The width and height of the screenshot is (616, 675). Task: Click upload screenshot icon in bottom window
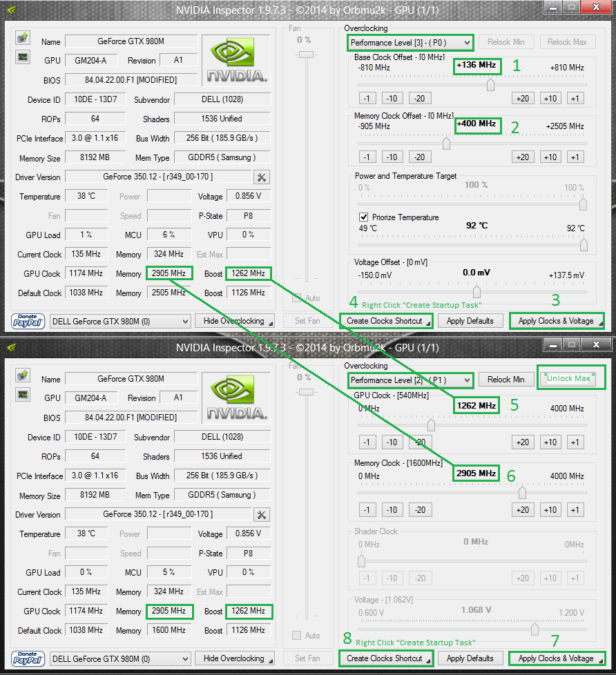coord(22,375)
